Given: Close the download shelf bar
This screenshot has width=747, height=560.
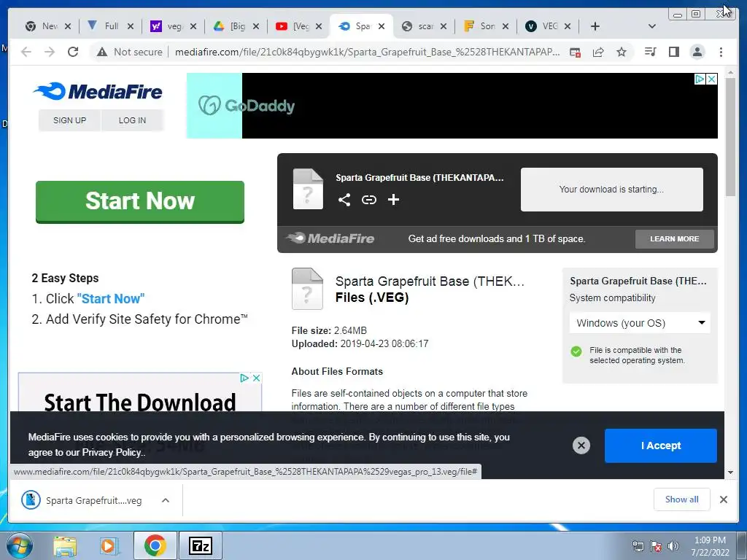Looking at the screenshot, I should pyautogui.click(x=723, y=499).
